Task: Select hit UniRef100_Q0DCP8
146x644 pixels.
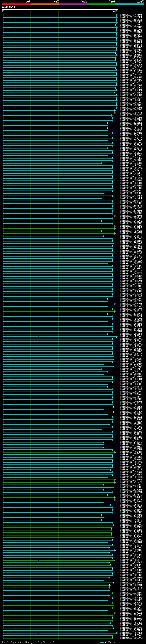Action: click(x=131, y=108)
